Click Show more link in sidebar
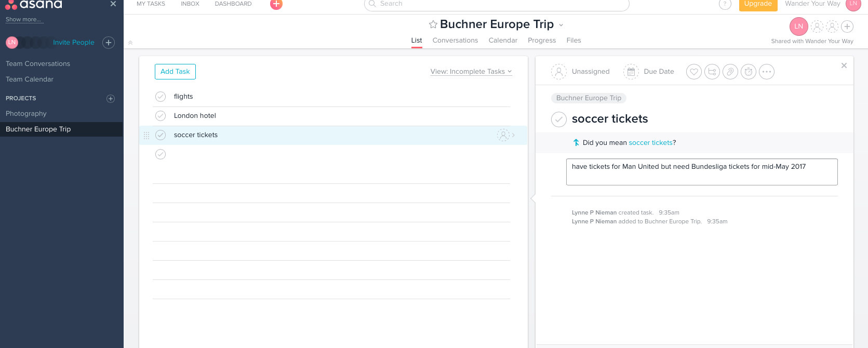This screenshot has height=348, width=868. pos(23,20)
